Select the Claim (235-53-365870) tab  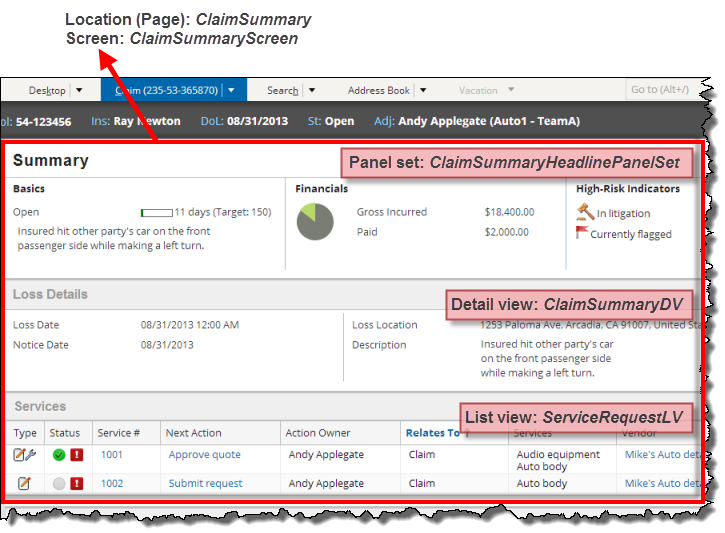point(166,90)
